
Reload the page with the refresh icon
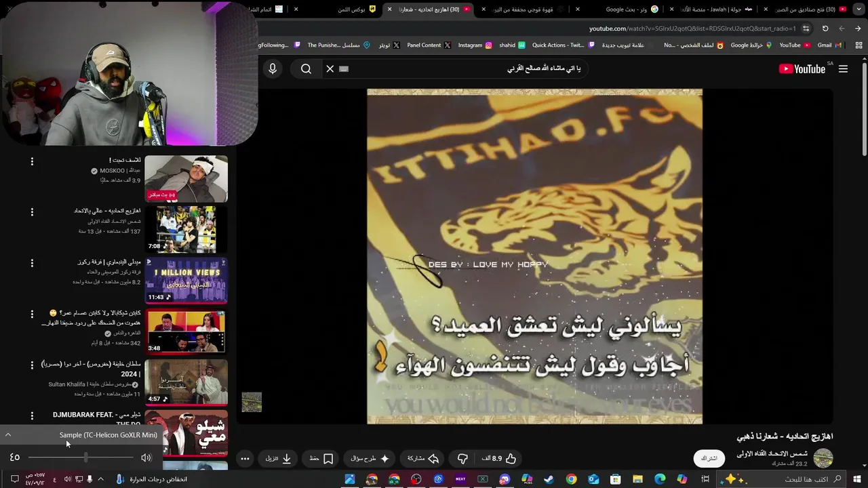825,28
